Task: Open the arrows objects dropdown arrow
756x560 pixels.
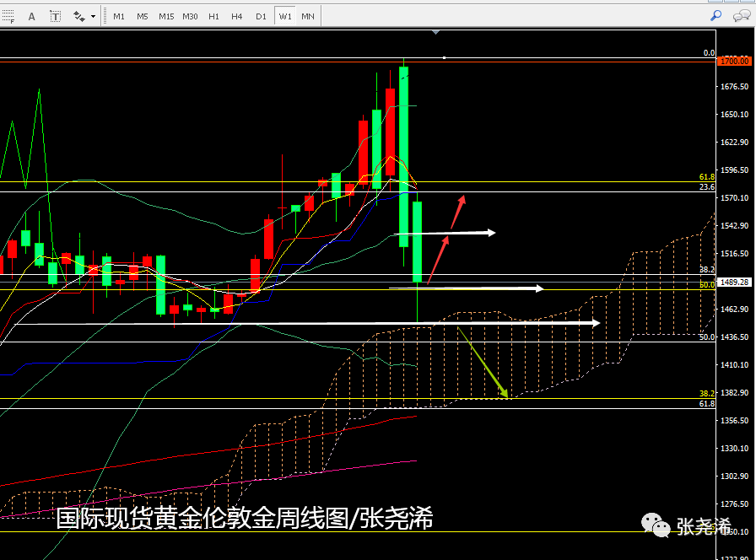Action: [93, 16]
